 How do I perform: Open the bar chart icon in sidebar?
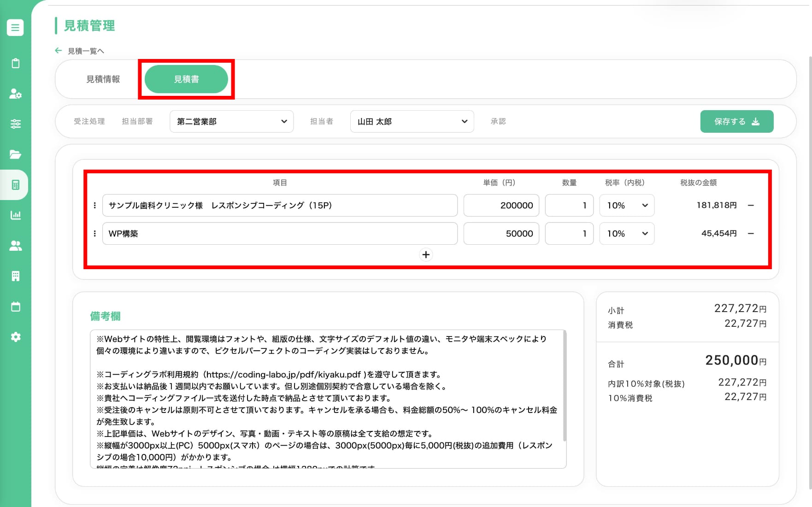click(x=16, y=215)
